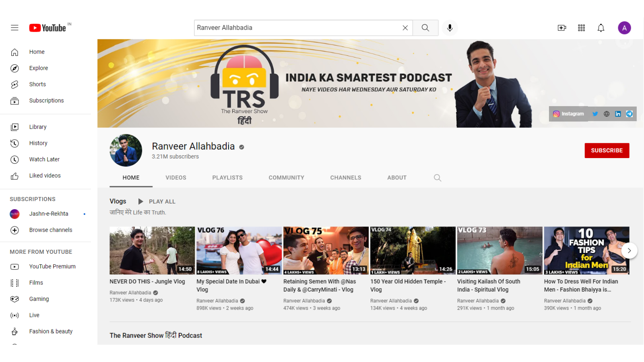Click the search magnifier button
This screenshot has width=644, height=362.
pyautogui.click(x=425, y=28)
